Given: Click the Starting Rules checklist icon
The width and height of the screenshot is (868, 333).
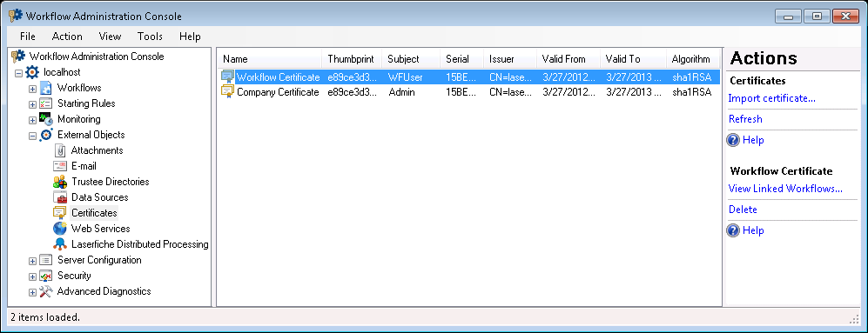Looking at the screenshot, I should coord(46,103).
